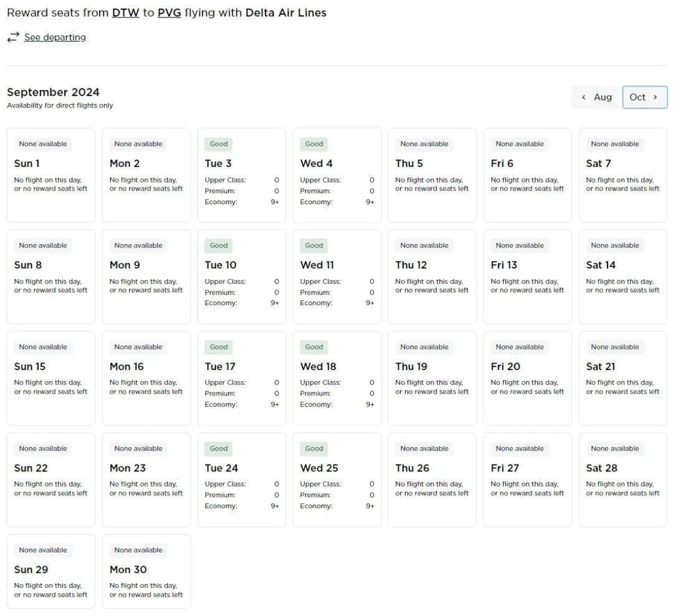Click the Good badge on Wed 25
This screenshot has height=616, width=673.
click(314, 448)
